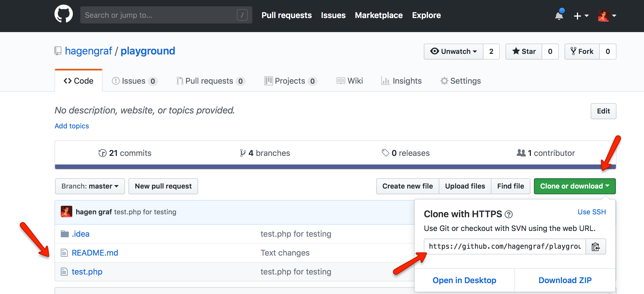Open the hagengraf owner profile link
The height and width of the screenshot is (294, 644).
88,51
